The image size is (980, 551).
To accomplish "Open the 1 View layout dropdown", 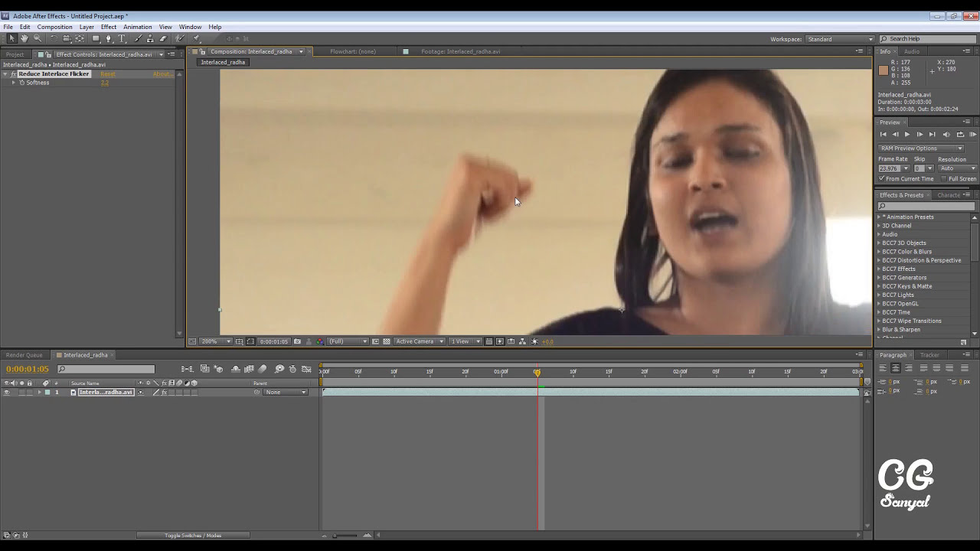I will pyautogui.click(x=465, y=341).
